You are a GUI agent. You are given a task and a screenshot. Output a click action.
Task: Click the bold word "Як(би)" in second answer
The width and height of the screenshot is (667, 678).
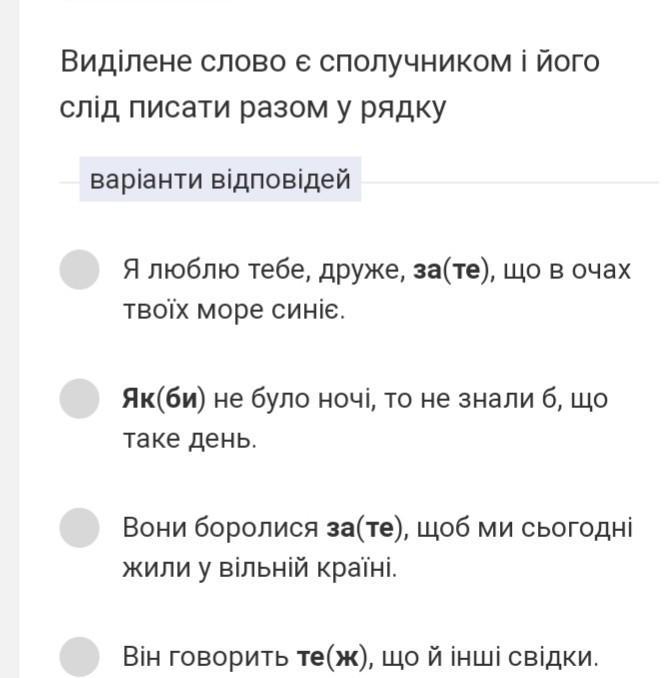click(x=164, y=399)
